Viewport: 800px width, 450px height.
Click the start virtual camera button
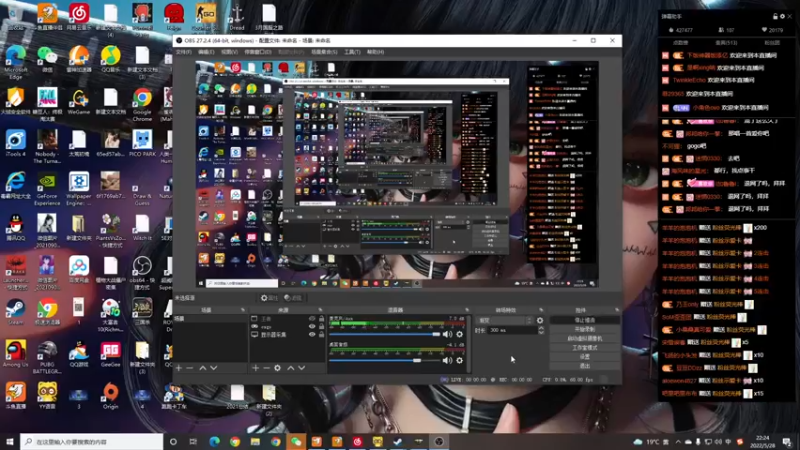[585, 339]
